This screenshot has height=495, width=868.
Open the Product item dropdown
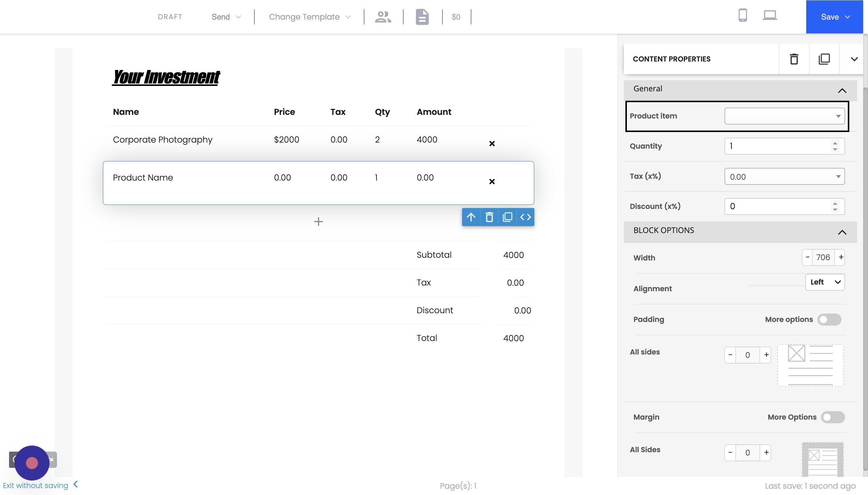pos(784,116)
